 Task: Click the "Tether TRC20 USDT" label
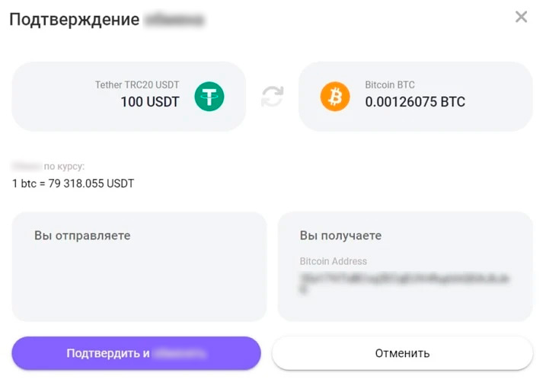coord(137,85)
